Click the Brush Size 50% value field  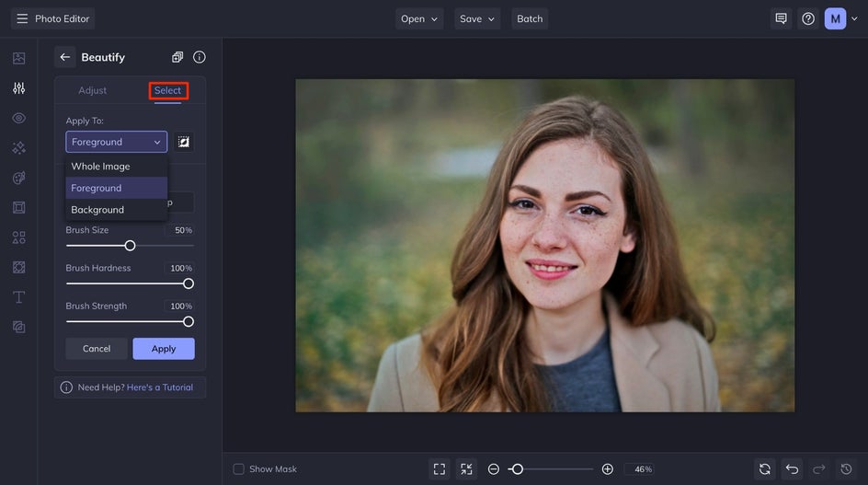point(181,230)
